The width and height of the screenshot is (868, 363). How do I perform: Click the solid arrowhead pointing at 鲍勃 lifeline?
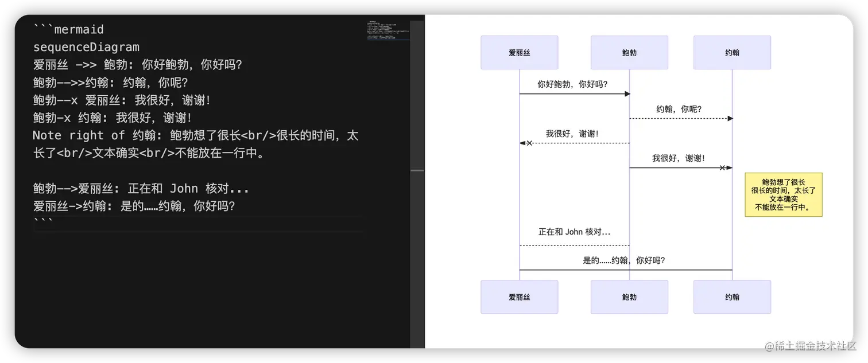coord(627,94)
